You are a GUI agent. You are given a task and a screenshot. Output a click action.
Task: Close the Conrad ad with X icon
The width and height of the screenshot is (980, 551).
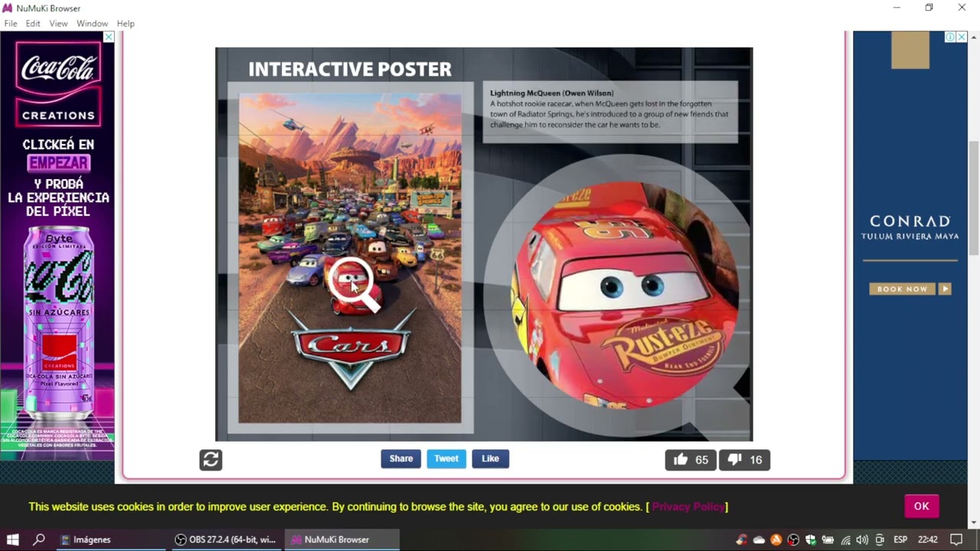point(962,37)
